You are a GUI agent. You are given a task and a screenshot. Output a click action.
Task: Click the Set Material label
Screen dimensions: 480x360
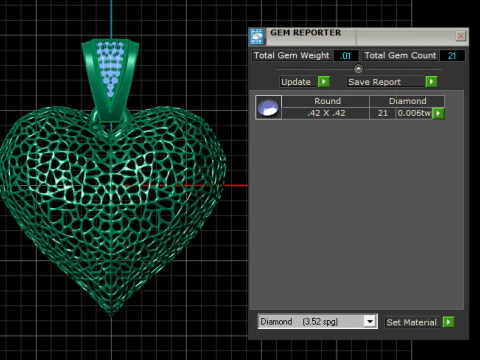click(x=412, y=322)
